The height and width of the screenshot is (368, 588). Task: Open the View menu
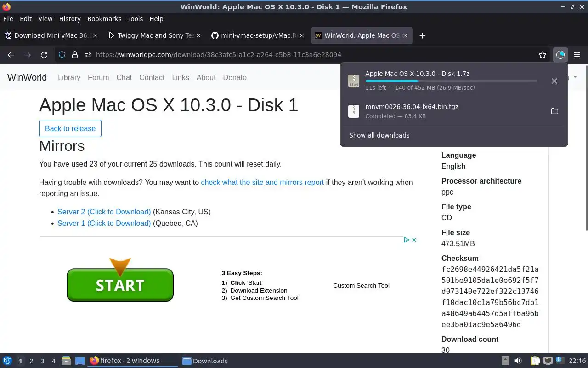coord(45,19)
